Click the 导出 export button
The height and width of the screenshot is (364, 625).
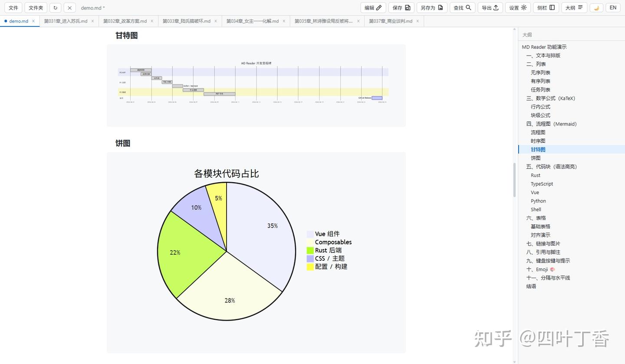coord(490,7)
